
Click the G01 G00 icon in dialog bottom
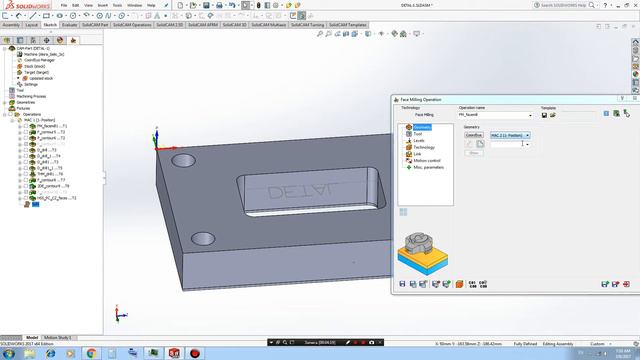[472, 284]
